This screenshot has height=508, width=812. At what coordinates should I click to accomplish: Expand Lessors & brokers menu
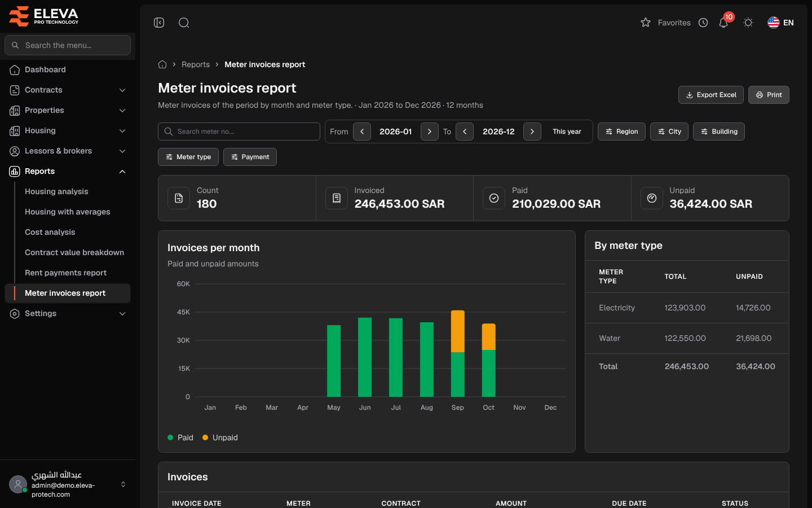tap(68, 151)
